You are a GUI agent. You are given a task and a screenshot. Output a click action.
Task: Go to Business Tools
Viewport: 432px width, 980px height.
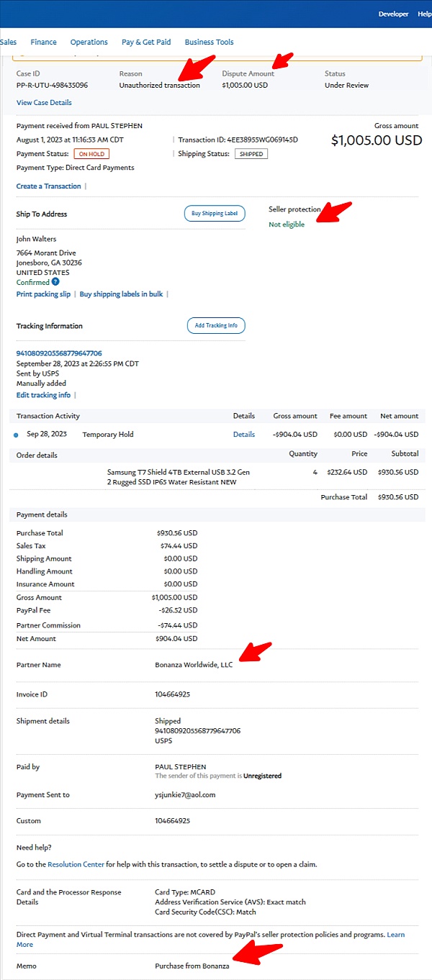(209, 42)
